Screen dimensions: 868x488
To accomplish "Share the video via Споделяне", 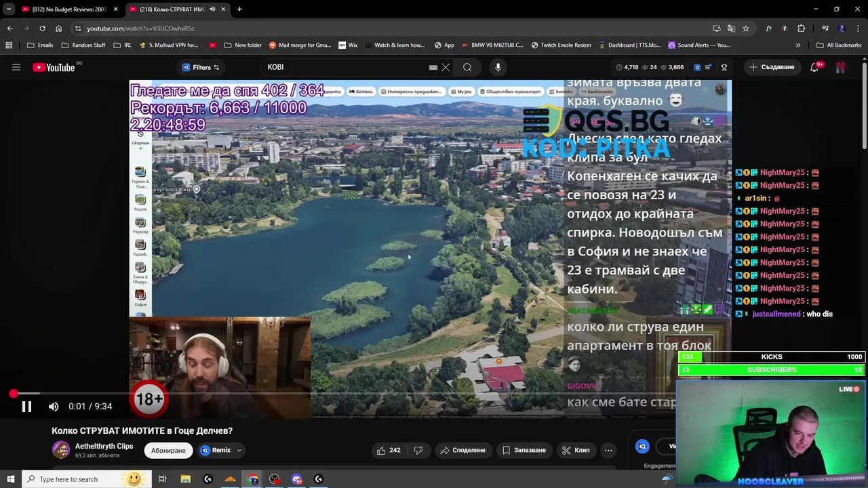I will tap(462, 450).
